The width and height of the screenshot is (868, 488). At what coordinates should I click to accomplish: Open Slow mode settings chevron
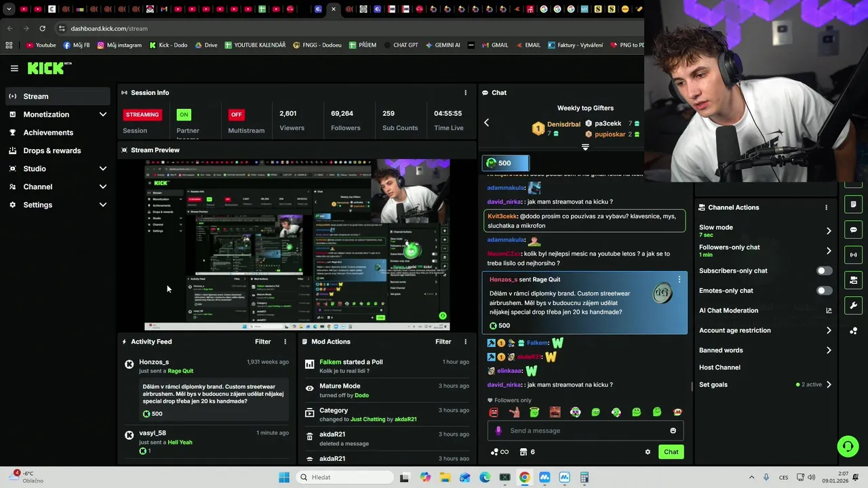click(829, 231)
